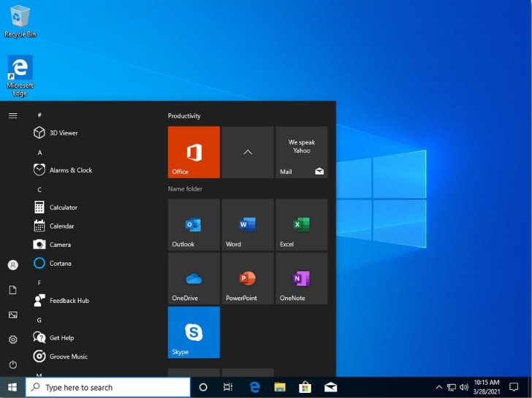Open the Excel tile
The width and height of the screenshot is (532, 398).
click(302, 225)
